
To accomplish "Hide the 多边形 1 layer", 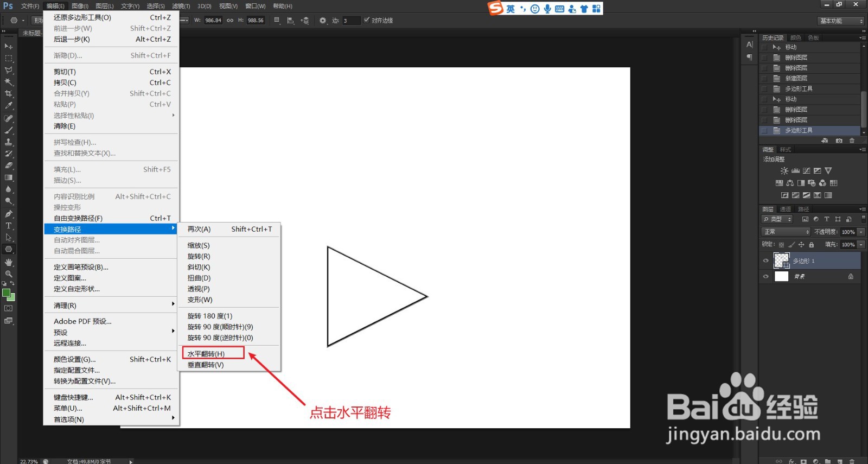I will pos(766,261).
